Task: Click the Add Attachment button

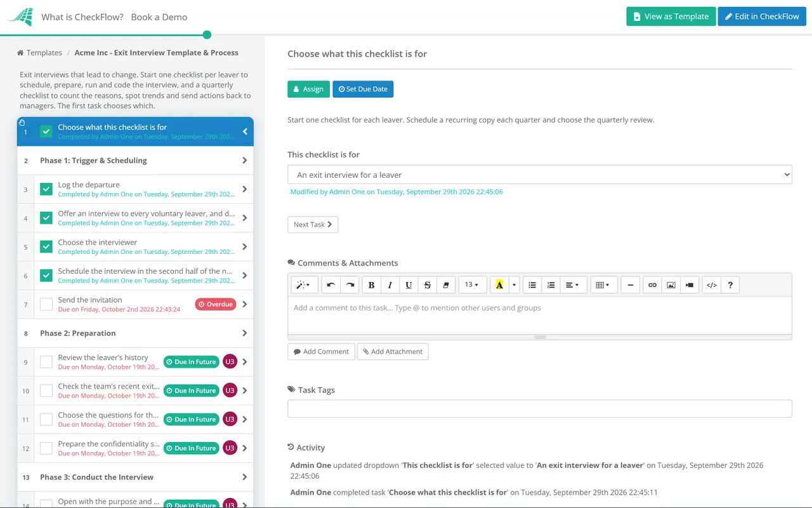Action: (x=393, y=352)
